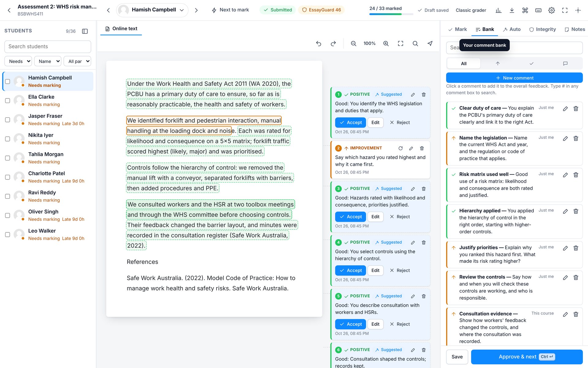Toggle the student sidebar panel icon

(85, 31)
